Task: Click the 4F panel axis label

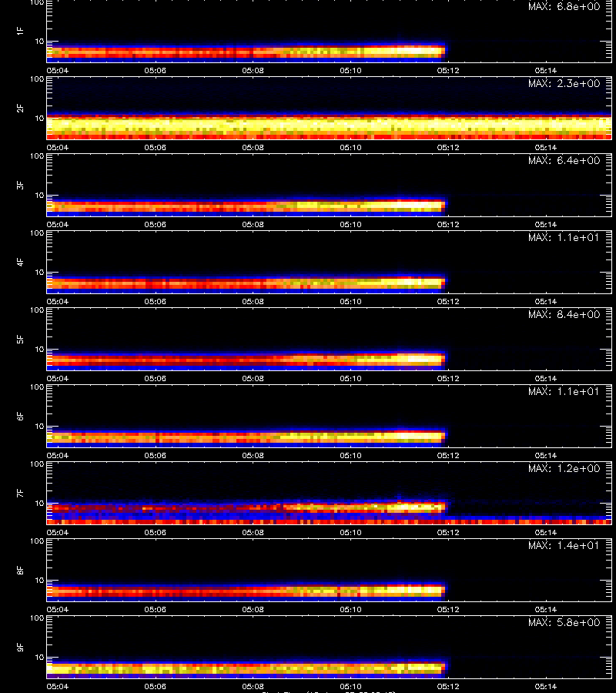Action: click(20, 262)
